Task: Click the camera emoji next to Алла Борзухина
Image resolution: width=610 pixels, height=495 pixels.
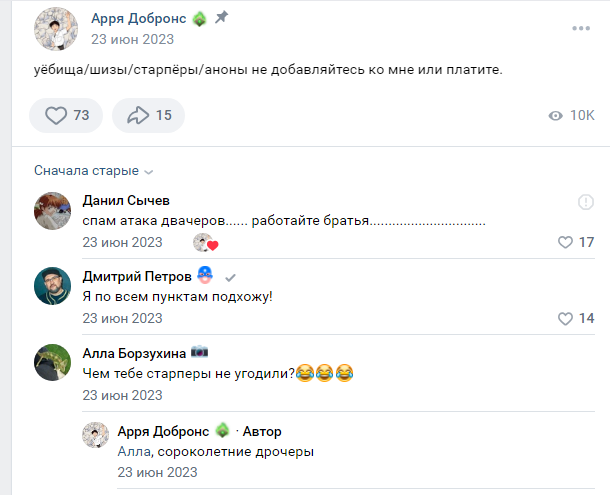Action: coord(199,352)
